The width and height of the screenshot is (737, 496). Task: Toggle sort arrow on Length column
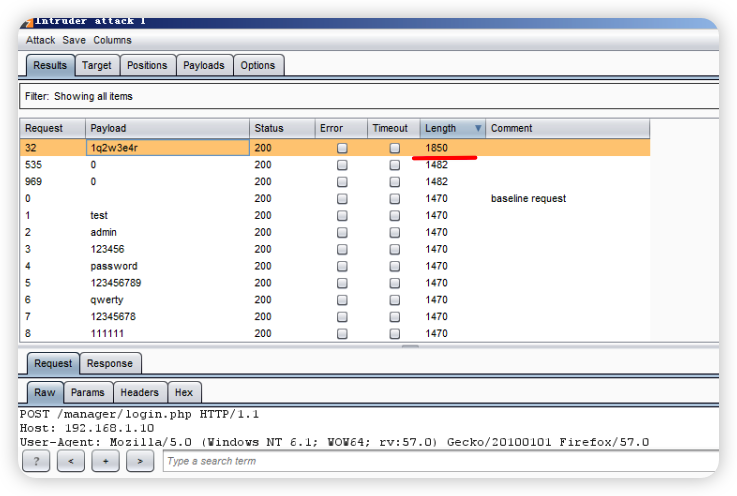(x=477, y=128)
